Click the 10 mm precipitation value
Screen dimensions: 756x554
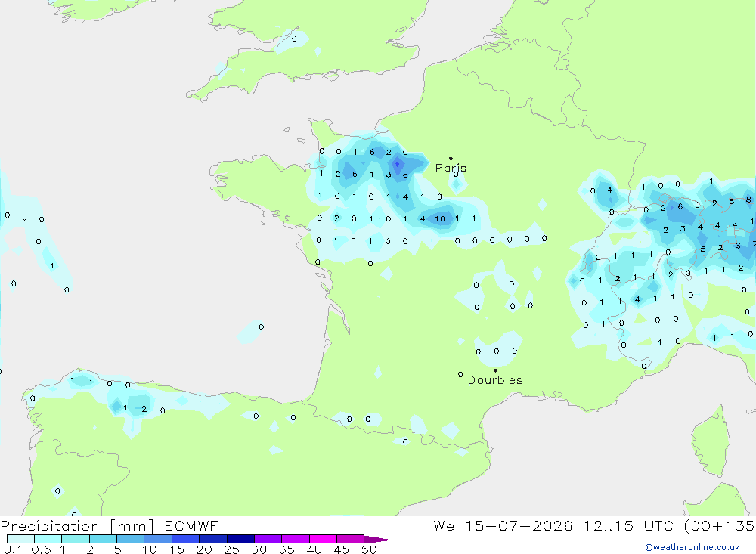[440, 219]
